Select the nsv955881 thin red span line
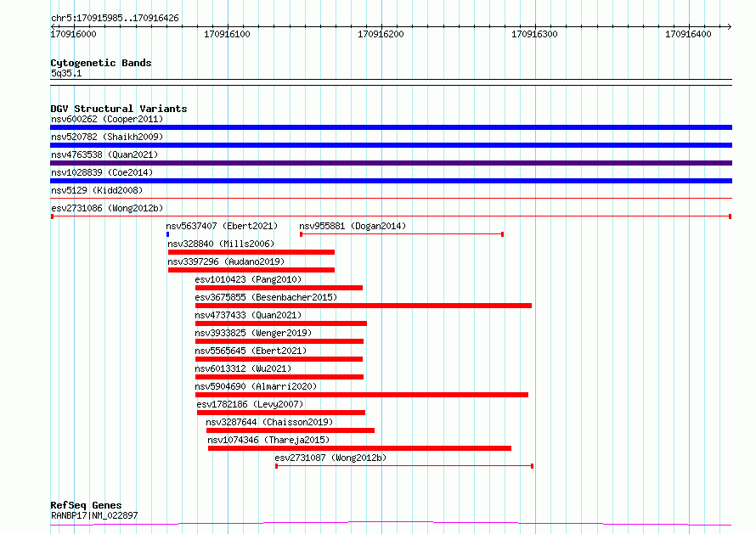 402,234
